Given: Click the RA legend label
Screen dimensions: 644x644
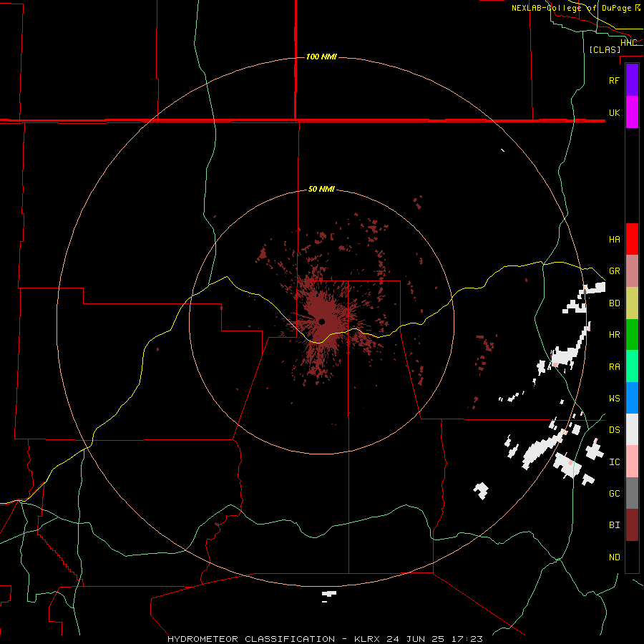Looking at the screenshot, I should tap(614, 367).
